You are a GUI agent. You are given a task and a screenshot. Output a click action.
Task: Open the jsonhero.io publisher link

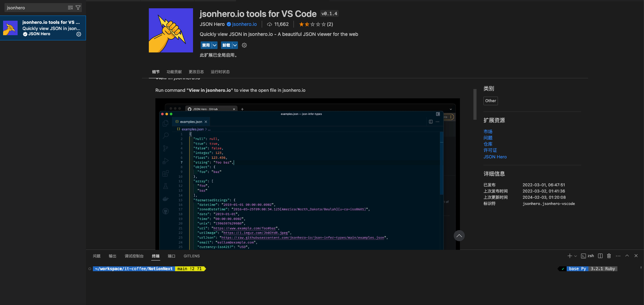(244, 24)
